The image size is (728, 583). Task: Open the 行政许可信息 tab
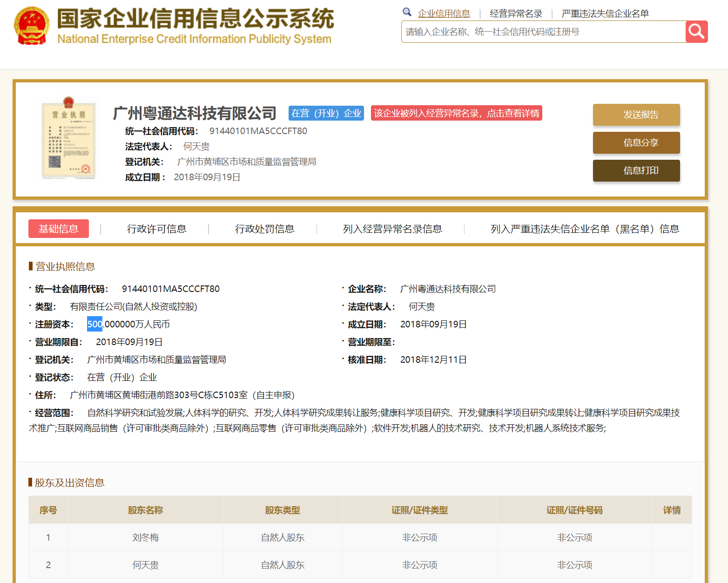point(156,229)
